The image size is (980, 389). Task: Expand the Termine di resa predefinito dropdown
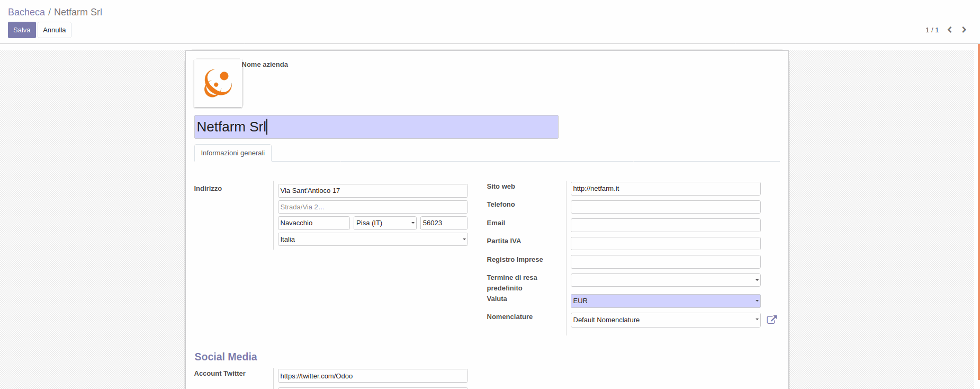pyautogui.click(x=666, y=280)
